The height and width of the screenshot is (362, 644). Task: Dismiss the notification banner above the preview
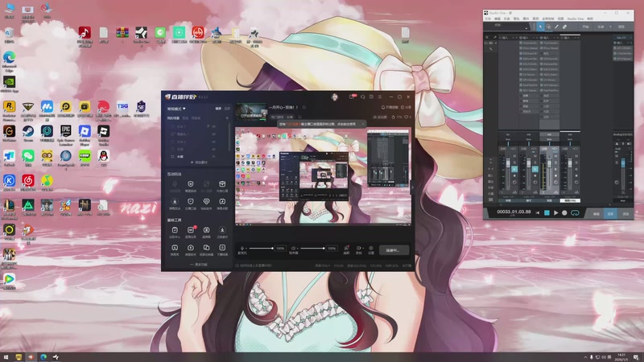363,124
